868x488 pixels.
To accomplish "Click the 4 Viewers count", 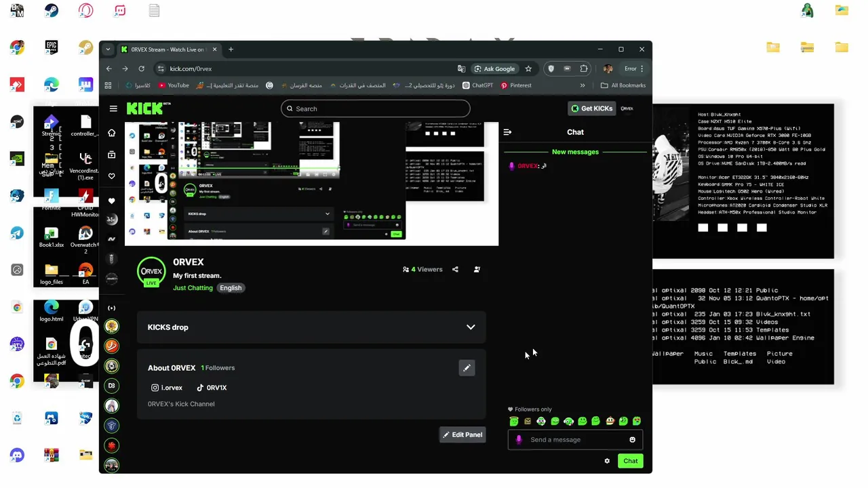I will click(x=422, y=269).
